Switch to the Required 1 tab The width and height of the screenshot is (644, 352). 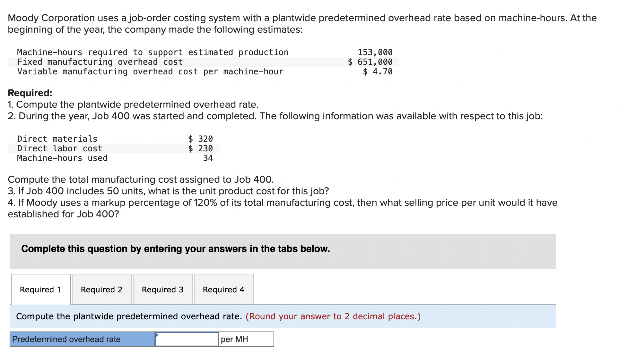[40, 289]
